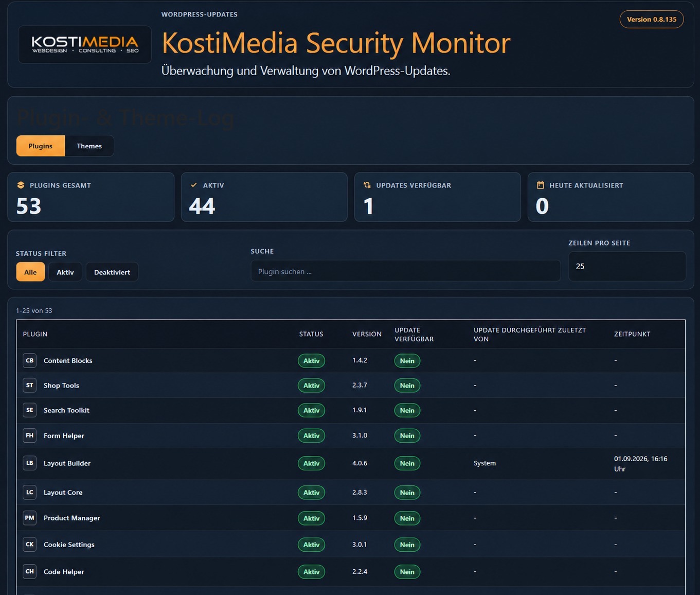The height and width of the screenshot is (595, 700).
Task: Click the KostiMedia logo
Action: point(85,45)
